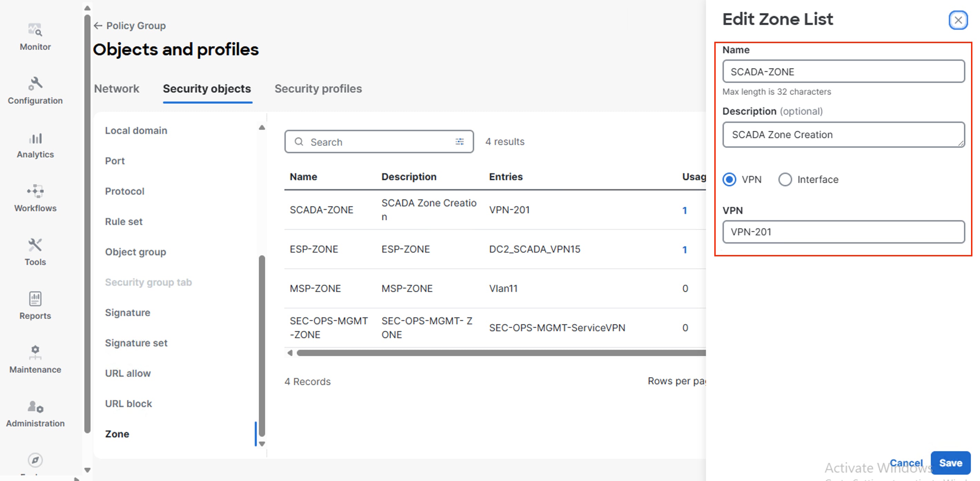Open the Maintenance gear icon

(x=35, y=352)
